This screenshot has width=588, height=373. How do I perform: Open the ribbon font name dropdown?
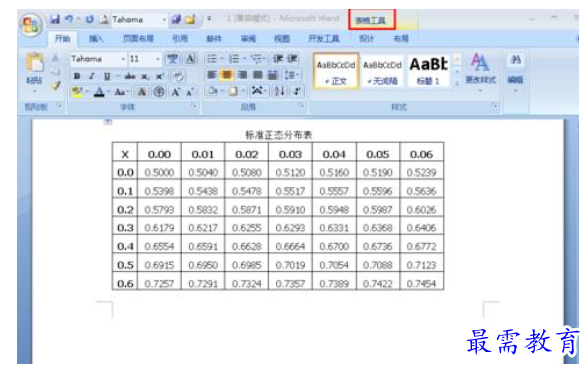[123, 59]
